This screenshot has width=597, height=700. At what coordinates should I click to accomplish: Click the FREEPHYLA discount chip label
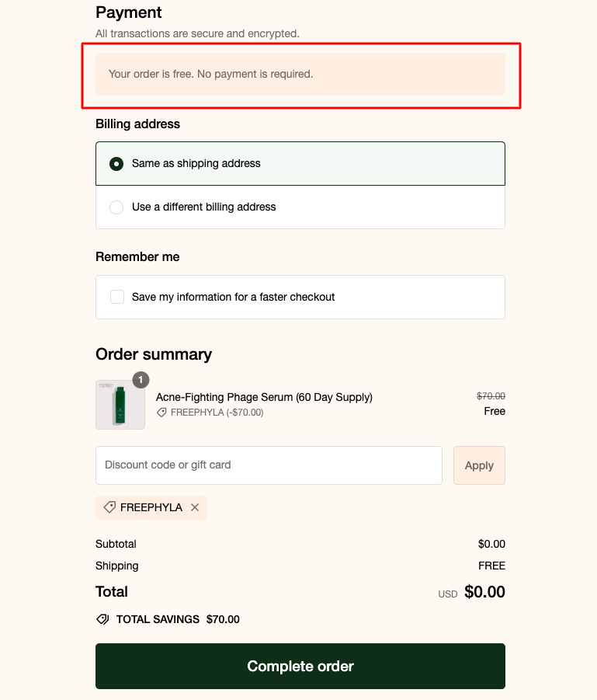coord(151,507)
